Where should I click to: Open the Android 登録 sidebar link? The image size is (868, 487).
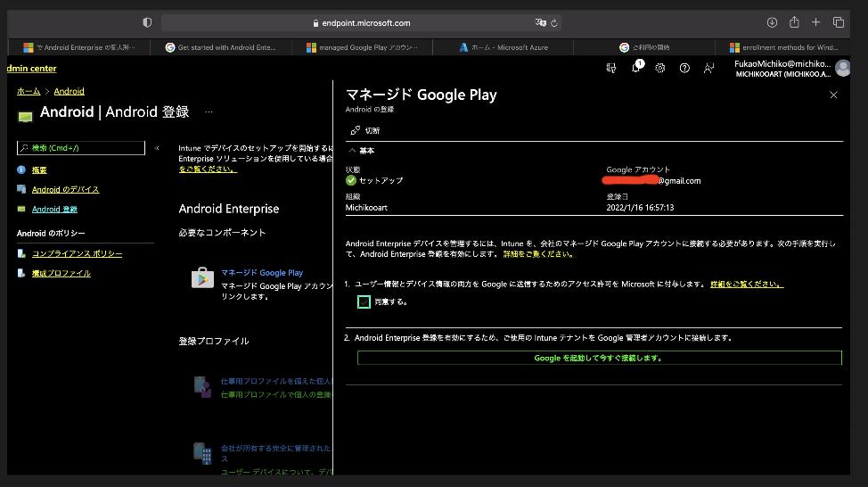pos(54,209)
